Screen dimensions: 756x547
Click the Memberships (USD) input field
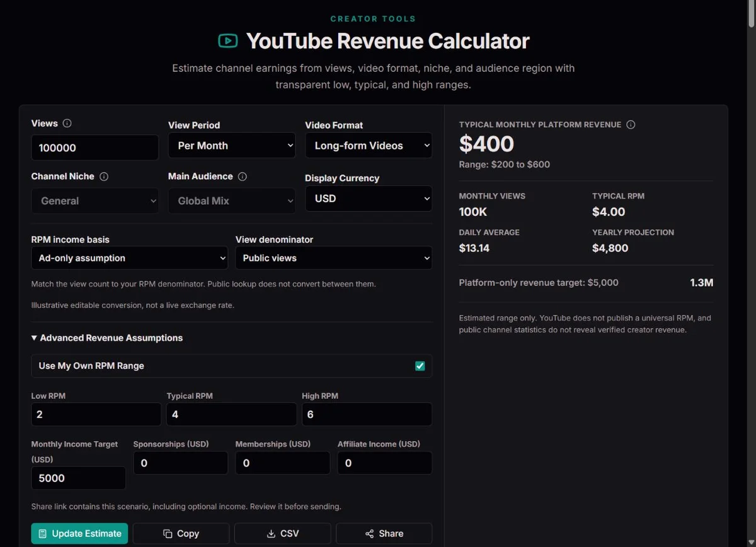(x=283, y=463)
